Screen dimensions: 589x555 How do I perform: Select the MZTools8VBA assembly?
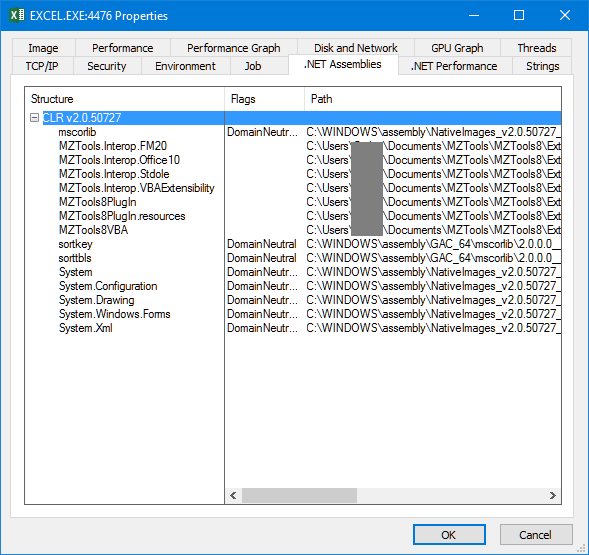[x=93, y=230]
